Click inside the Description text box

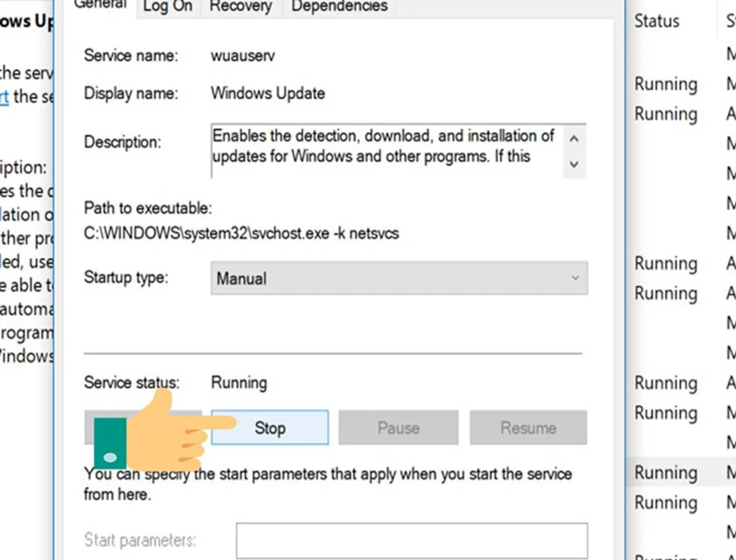(x=387, y=151)
